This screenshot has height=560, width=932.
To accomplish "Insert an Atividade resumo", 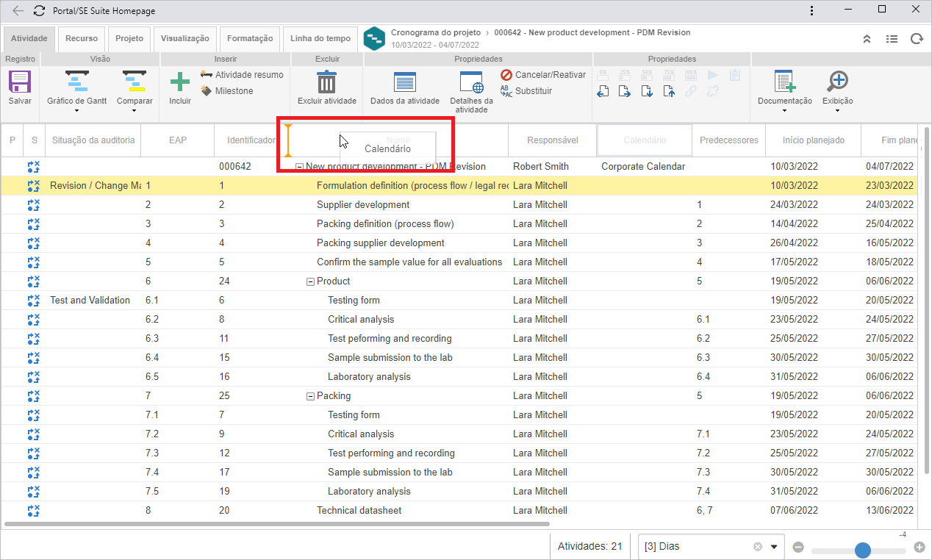I will 241,75.
